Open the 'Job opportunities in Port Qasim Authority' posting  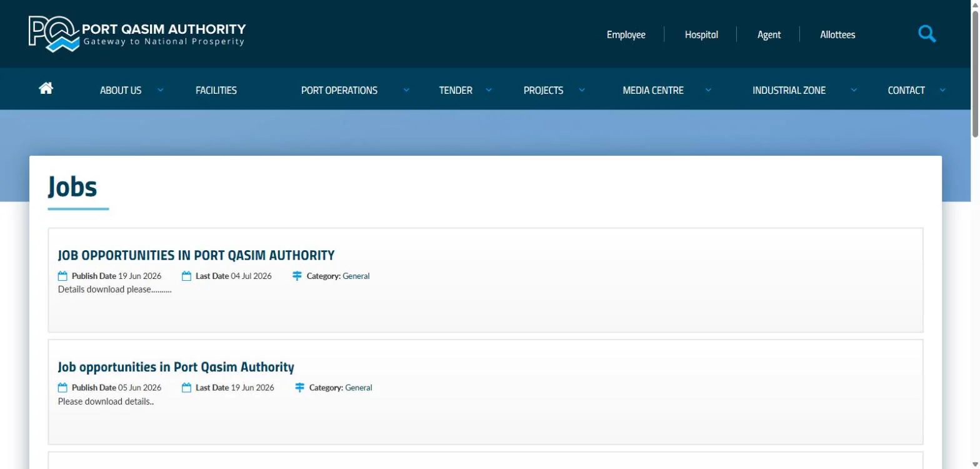176,367
